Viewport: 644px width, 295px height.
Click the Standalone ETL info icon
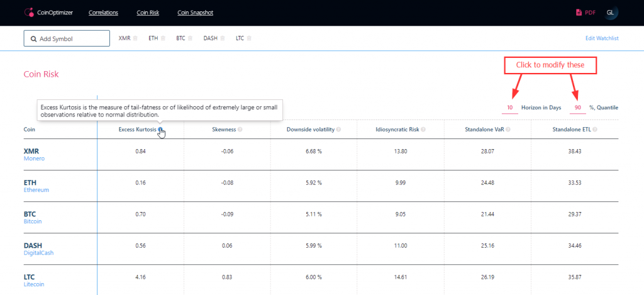pos(594,130)
